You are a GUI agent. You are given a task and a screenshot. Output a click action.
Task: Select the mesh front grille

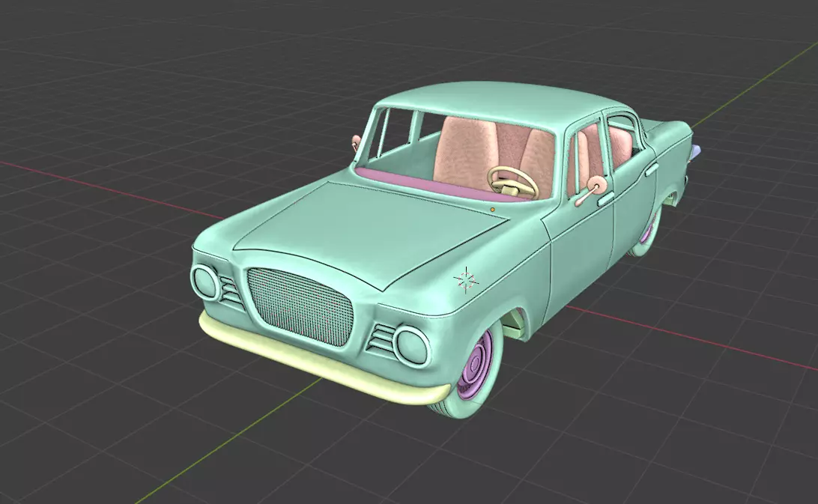click(300, 306)
